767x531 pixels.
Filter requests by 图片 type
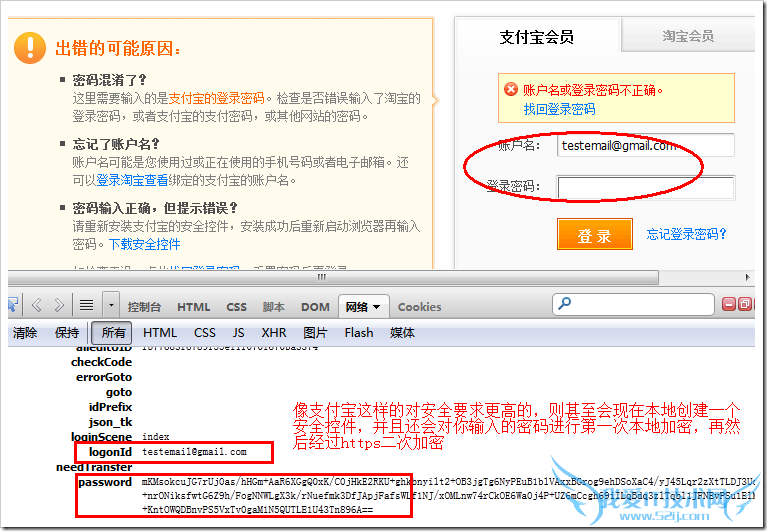tap(315, 333)
